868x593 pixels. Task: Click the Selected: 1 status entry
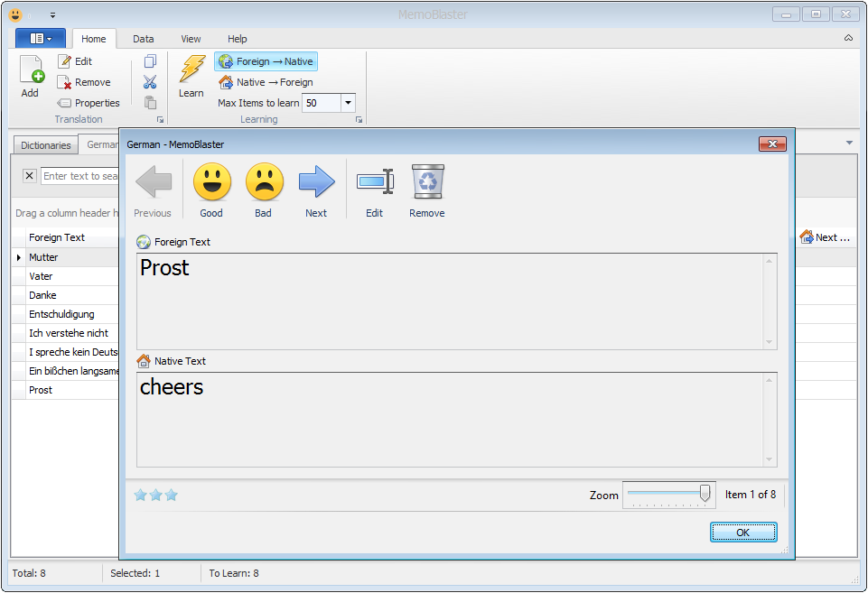tap(135, 573)
